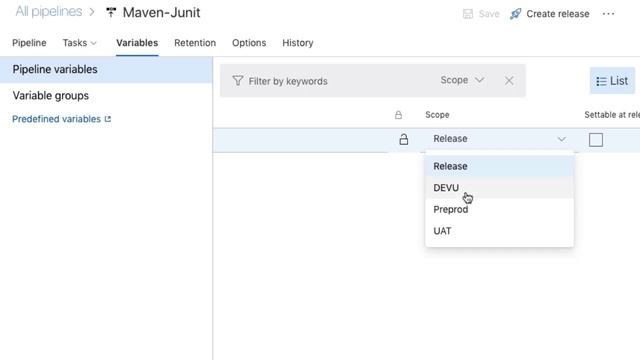Open the Scope filter dropdown
Screen dimensions: 640x360
point(462,80)
